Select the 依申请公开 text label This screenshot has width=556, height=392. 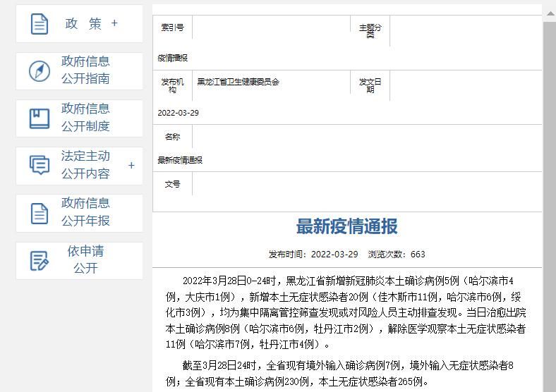[85, 259]
